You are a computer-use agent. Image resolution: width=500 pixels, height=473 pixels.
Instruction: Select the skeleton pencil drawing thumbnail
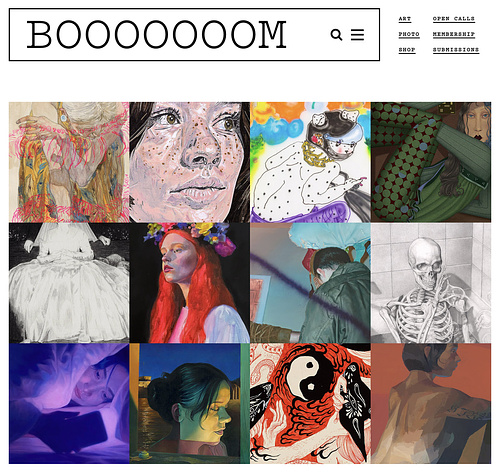point(431,283)
